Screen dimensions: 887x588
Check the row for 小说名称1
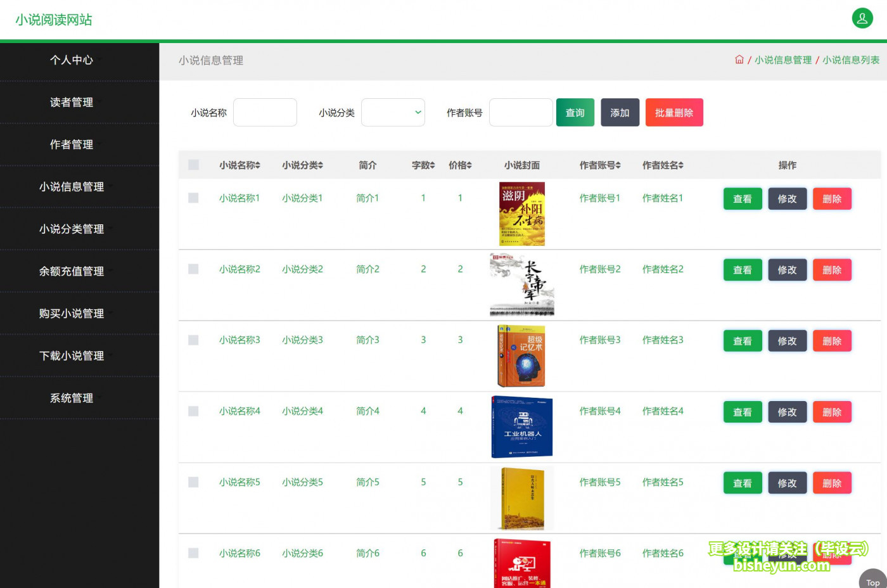point(194,198)
